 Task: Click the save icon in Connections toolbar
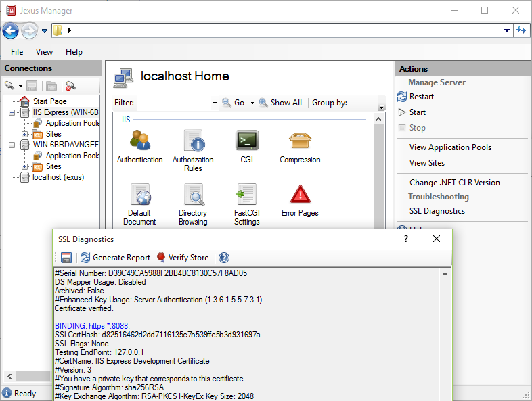coord(32,86)
